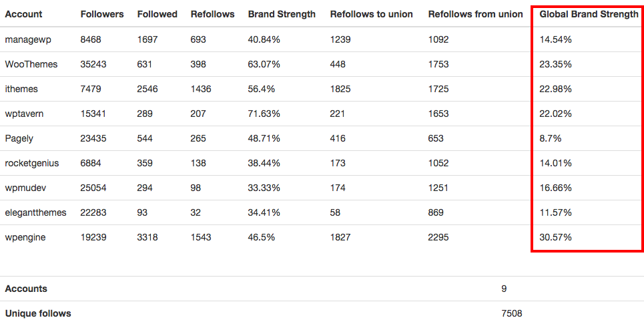
Task: Click the Account column header
Action: (23, 14)
